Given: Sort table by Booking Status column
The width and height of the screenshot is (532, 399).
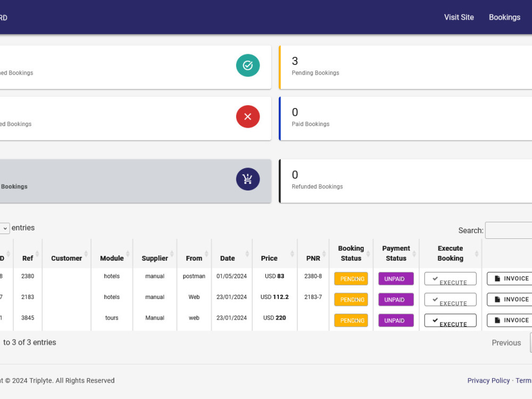Looking at the screenshot, I should pos(351,253).
